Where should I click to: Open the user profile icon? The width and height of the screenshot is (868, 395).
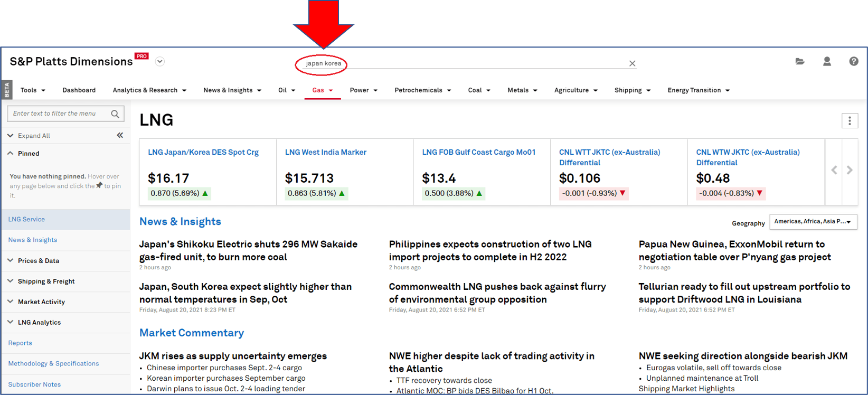click(x=827, y=62)
